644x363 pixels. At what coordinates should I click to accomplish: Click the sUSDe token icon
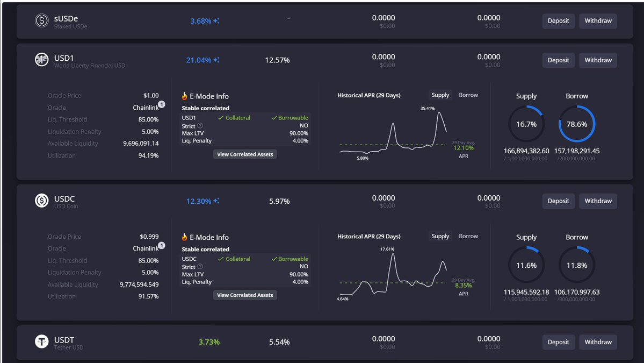click(x=42, y=20)
